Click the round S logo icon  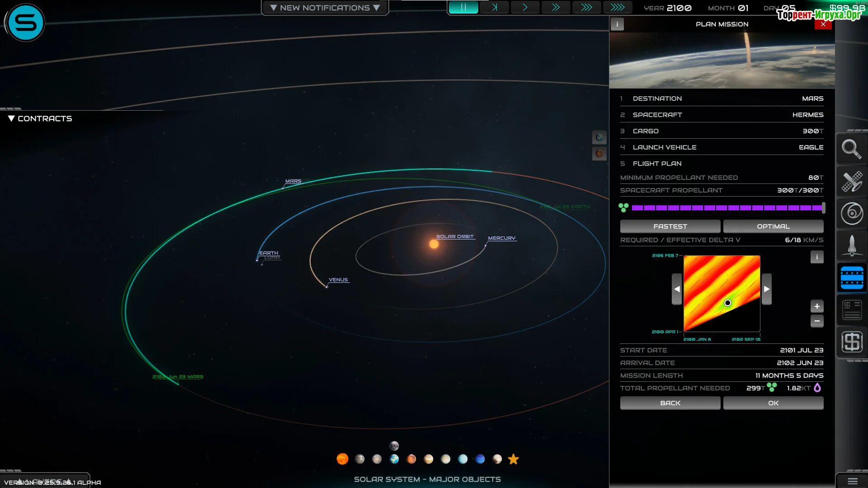(25, 23)
